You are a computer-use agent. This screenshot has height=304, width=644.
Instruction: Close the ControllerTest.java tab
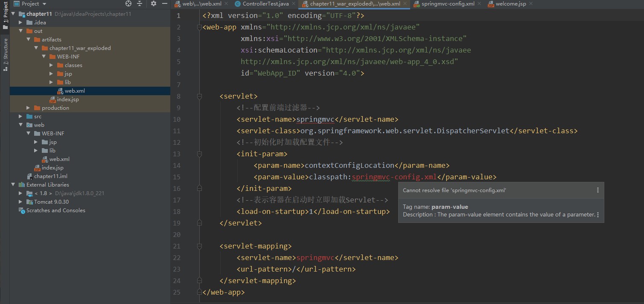click(294, 4)
